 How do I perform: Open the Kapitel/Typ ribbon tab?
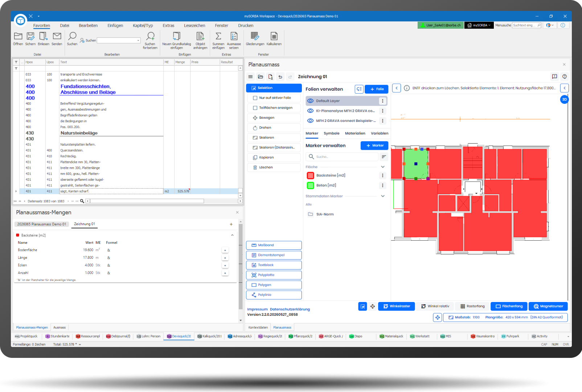tap(143, 26)
